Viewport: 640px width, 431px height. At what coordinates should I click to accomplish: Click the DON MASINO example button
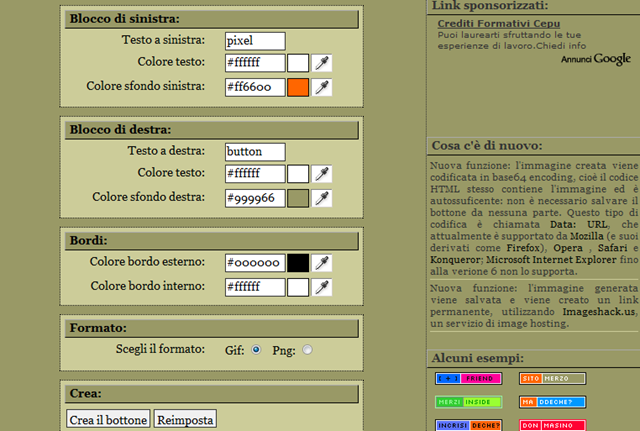tap(553, 425)
